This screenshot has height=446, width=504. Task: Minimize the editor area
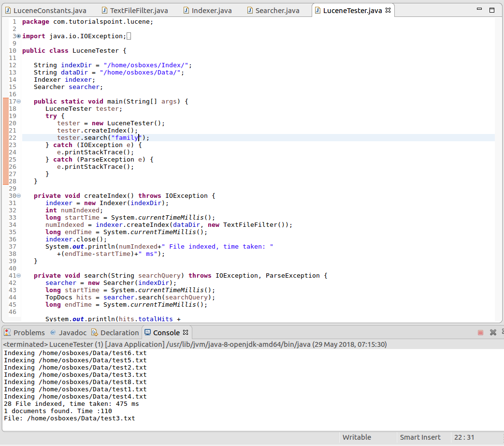(479, 10)
